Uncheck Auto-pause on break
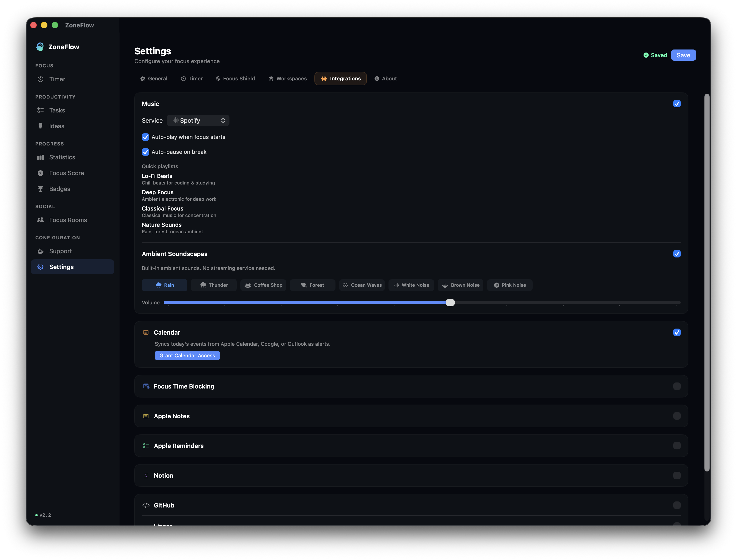Screen dimensions: 737x560 tap(145, 152)
